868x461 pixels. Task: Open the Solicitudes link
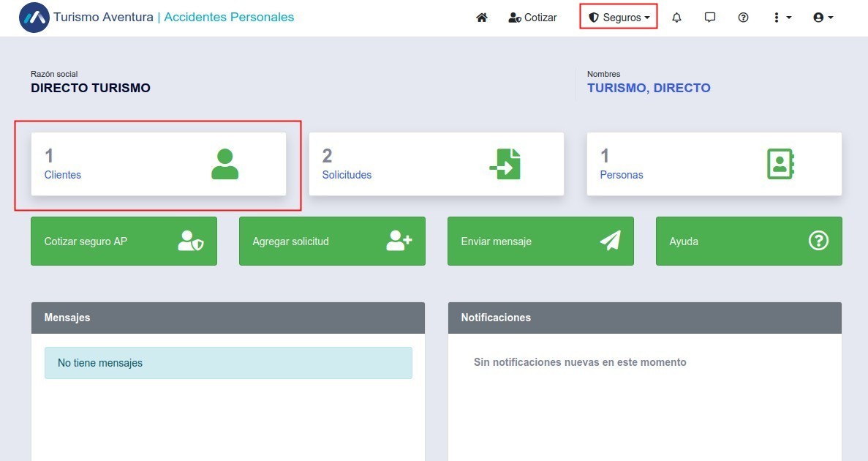[x=347, y=175]
